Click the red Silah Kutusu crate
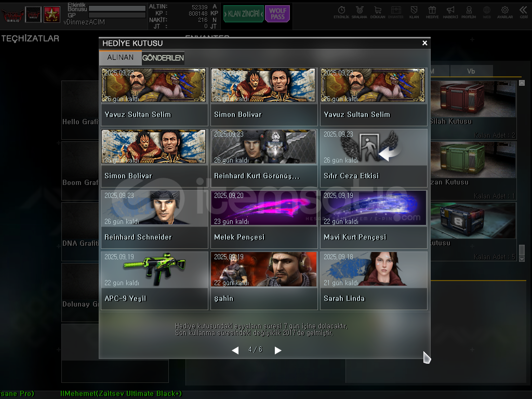Image resolution: width=532 pixels, height=399 pixels. coord(473,99)
